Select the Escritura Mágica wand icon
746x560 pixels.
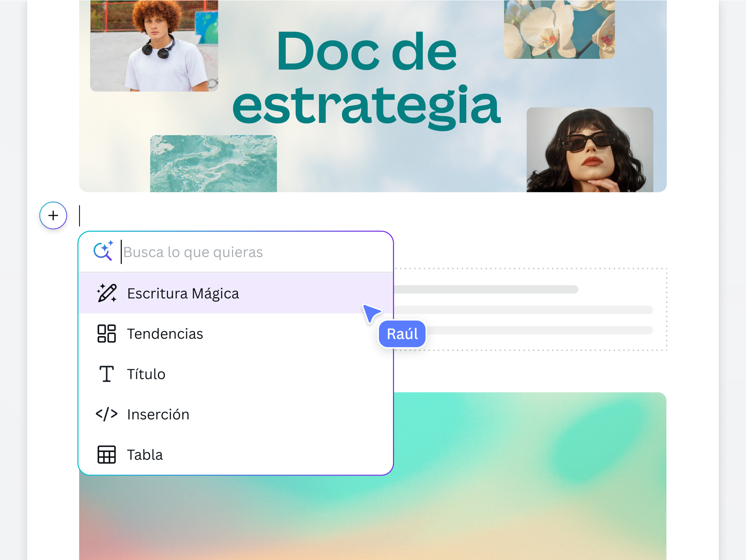[x=106, y=293]
